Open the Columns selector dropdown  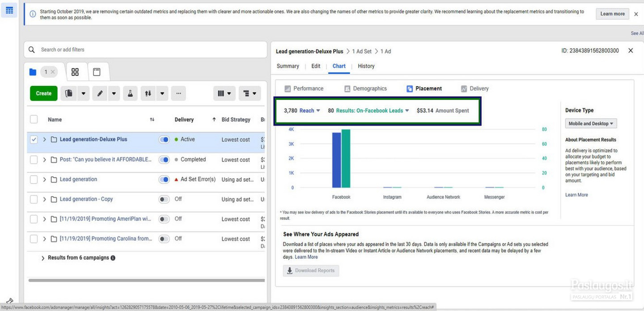tap(224, 93)
